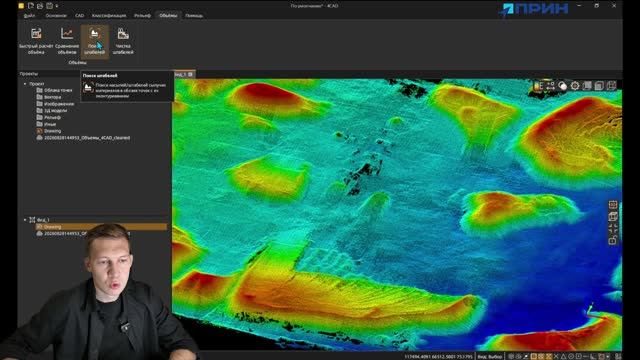This screenshot has width=640, height=360.
Task: Open the Сравнение объёмов tool
Action: point(67,41)
